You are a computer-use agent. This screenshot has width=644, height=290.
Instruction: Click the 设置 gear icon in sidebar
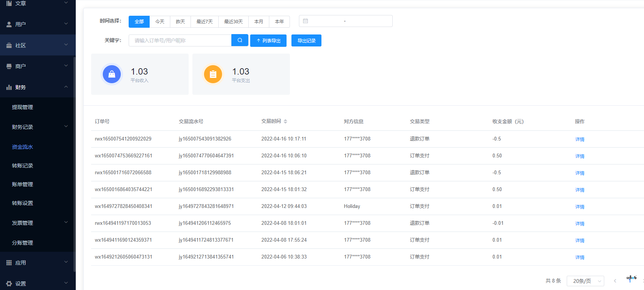(9, 284)
